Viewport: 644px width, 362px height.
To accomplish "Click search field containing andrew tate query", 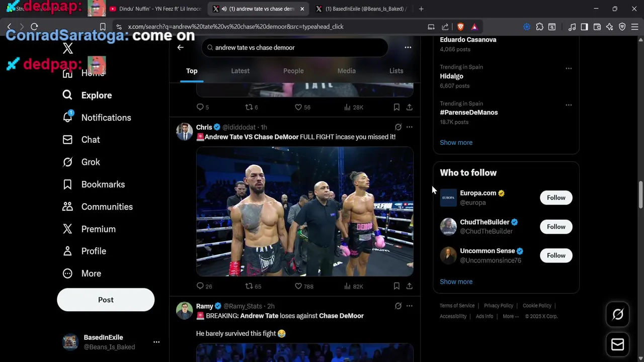I will coord(295,47).
